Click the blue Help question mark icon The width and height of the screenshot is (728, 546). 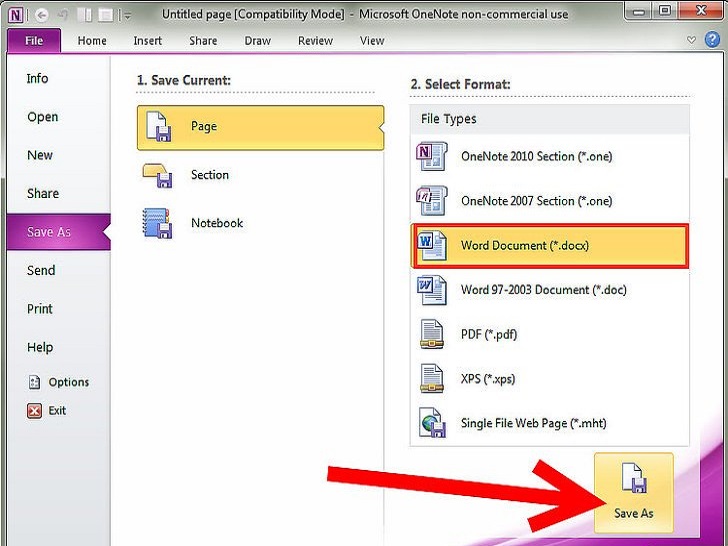(712, 40)
